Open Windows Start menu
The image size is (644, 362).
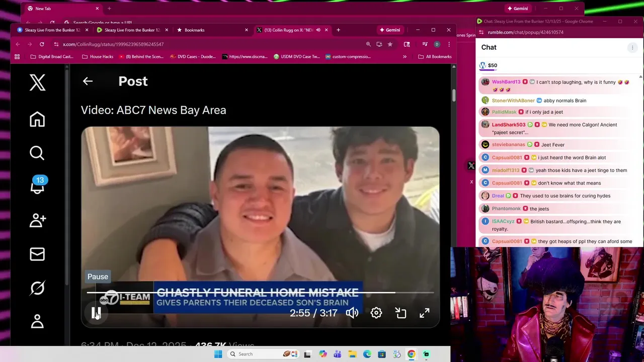point(218,354)
